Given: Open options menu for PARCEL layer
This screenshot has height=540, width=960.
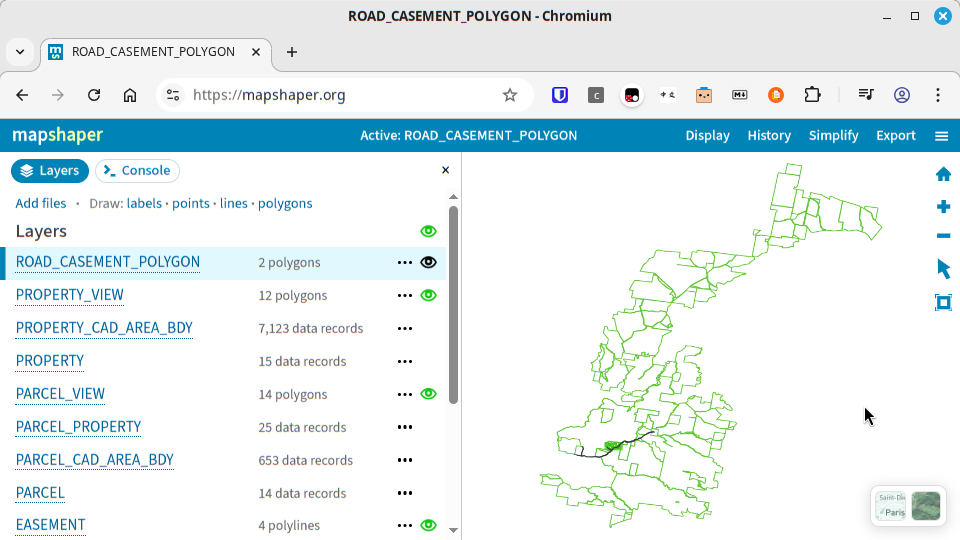Looking at the screenshot, I should pos(405,493).
